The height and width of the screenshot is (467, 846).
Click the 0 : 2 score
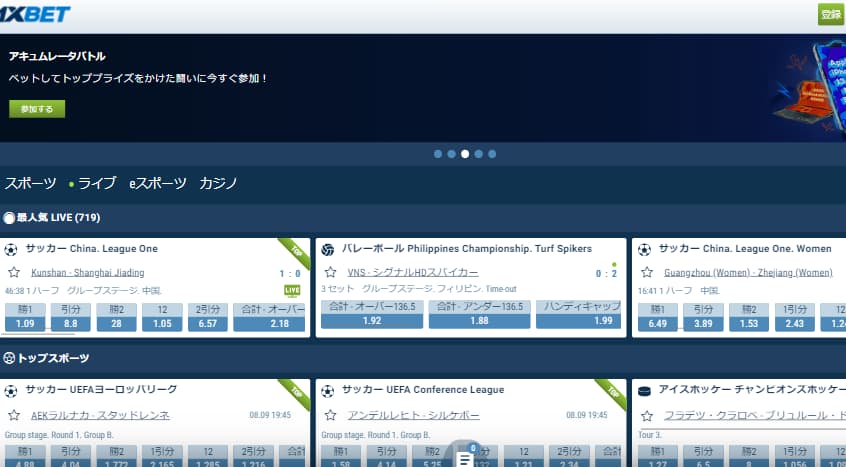[x=606, y=273]
